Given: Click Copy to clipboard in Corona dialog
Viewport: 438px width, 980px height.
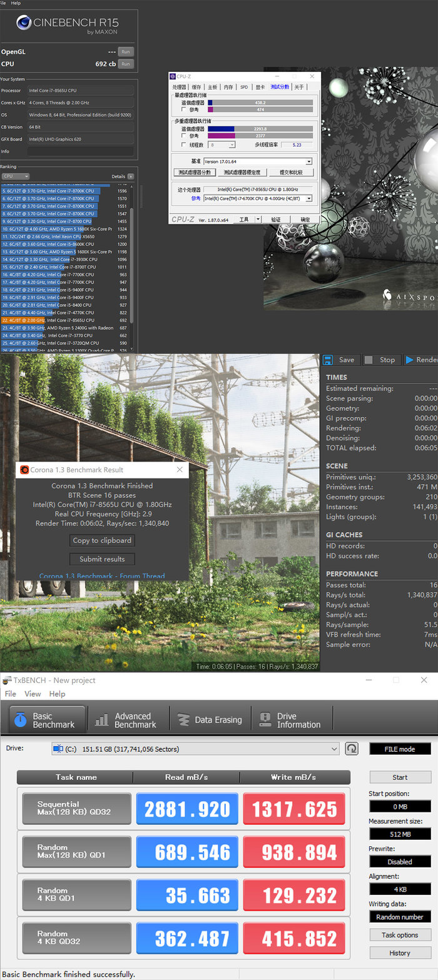Looking at the screenshot, I should 102,540.
